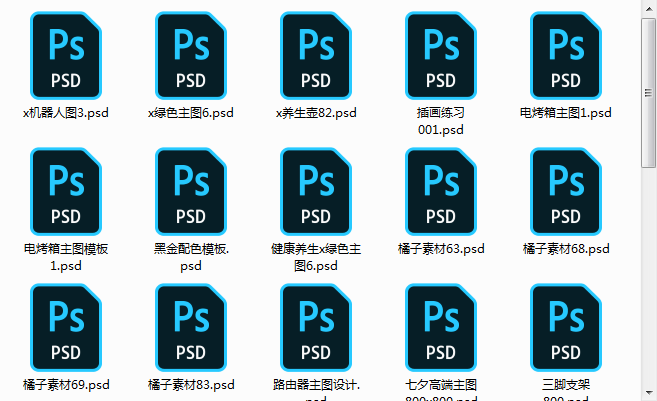
Task: Select the 黑金配色模板.psd file icon
Action: (191, 191)
